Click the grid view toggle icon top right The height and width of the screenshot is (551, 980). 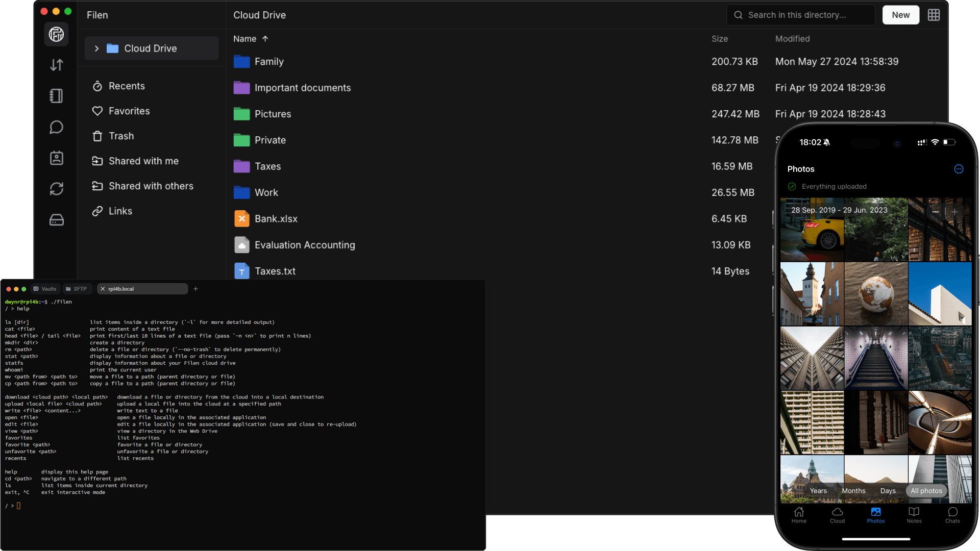pos(934,15)
